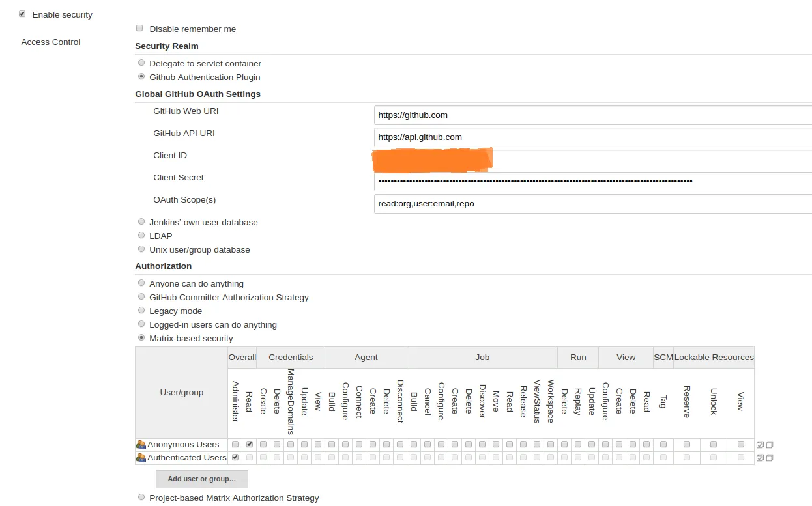Enable Agent Connect for Anonymous Users
Image resolution: width=812 pixels, height=506 pixels.
(x=359, y=444)
